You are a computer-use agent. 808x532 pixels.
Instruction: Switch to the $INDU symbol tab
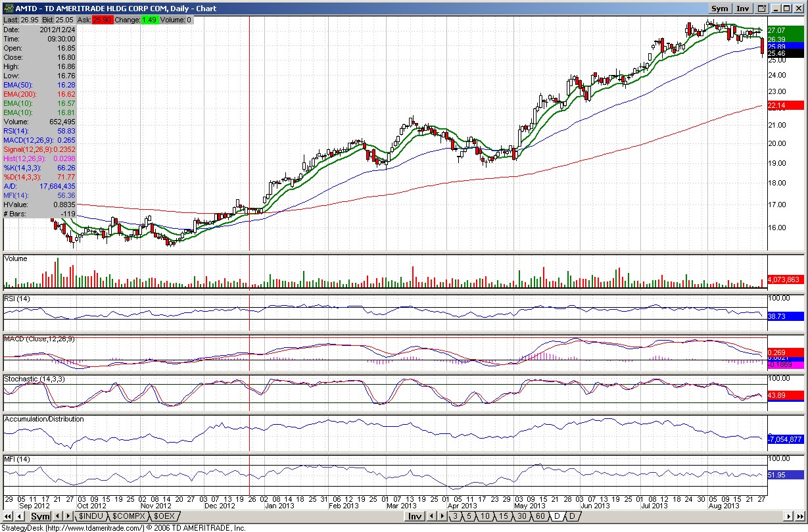(90, 516)
